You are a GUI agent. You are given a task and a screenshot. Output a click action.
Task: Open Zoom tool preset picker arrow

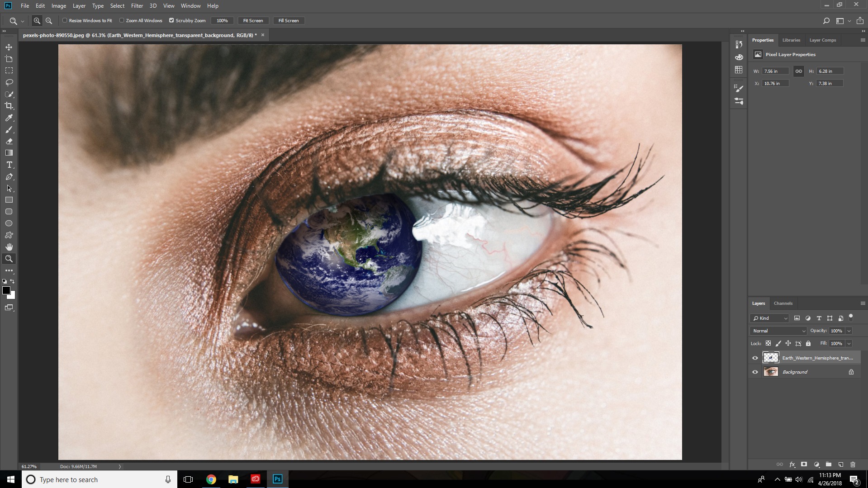[23, 21]
